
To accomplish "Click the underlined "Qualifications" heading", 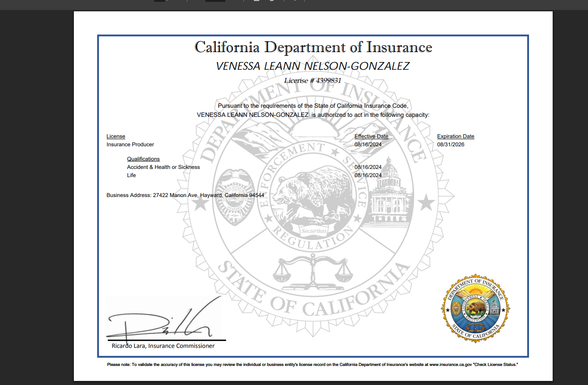I will pyautogui.click(x=143, y=159).
